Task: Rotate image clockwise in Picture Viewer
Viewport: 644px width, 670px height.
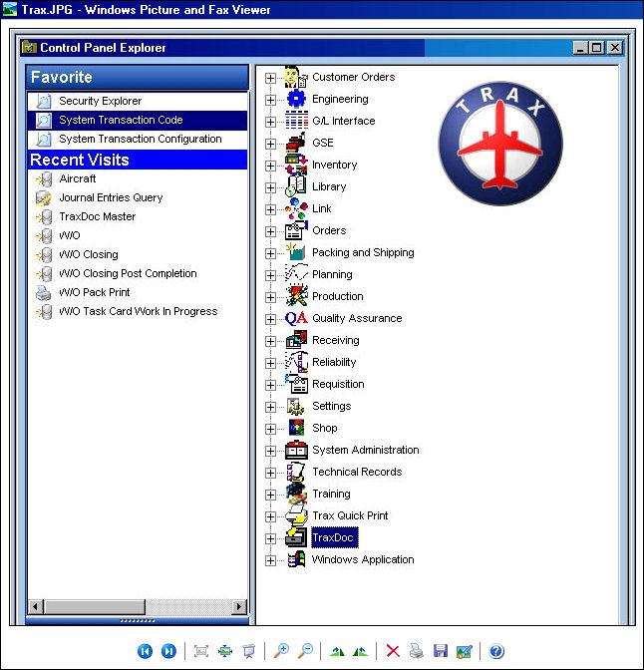Action: click(x=337, y=651)
